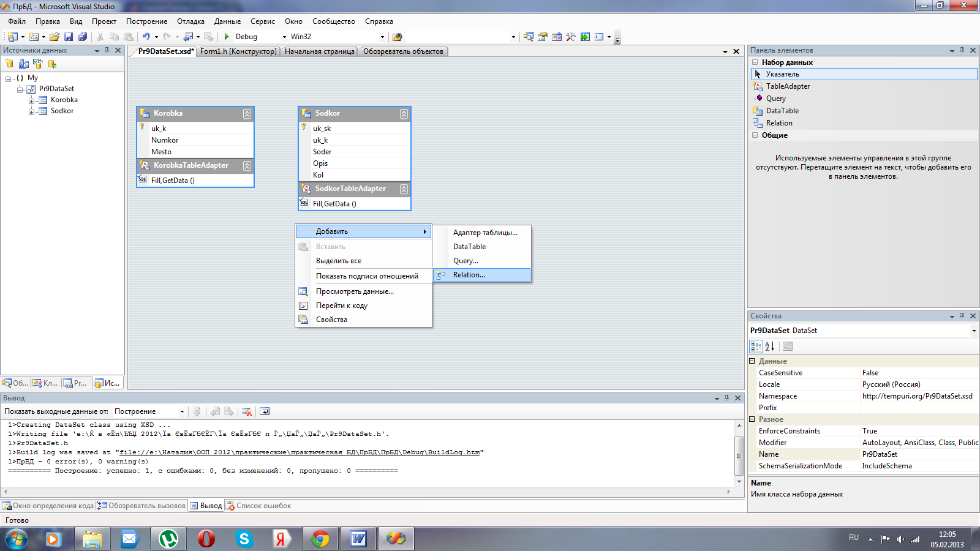Collapse the SodkorTableAdapter section

coord(404,189)
